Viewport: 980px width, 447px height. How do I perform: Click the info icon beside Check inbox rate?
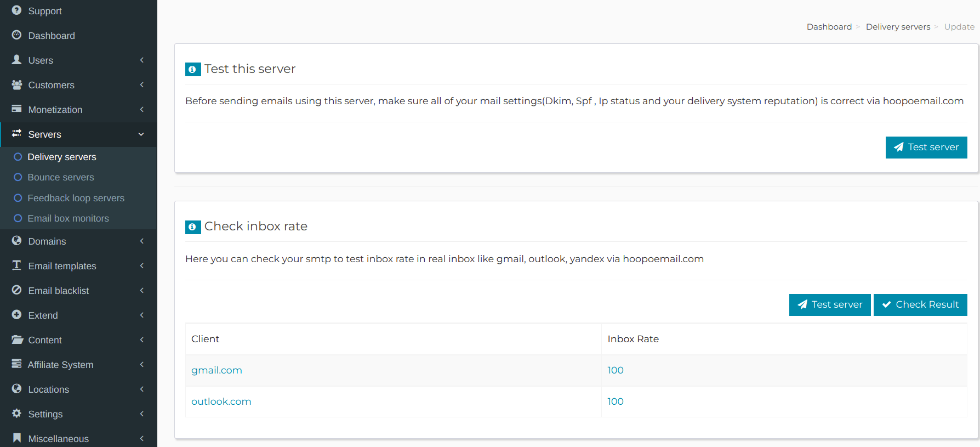[x=193, y=227]
